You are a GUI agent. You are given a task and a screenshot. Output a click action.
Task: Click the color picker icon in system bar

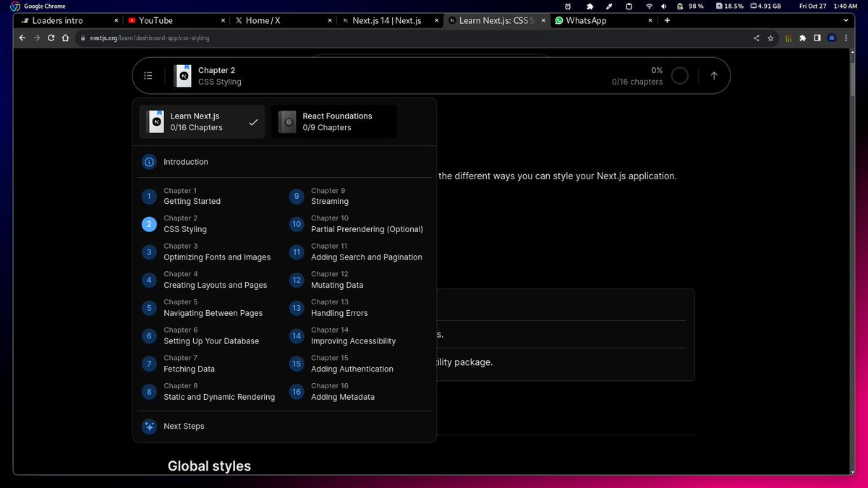(609, 6)
